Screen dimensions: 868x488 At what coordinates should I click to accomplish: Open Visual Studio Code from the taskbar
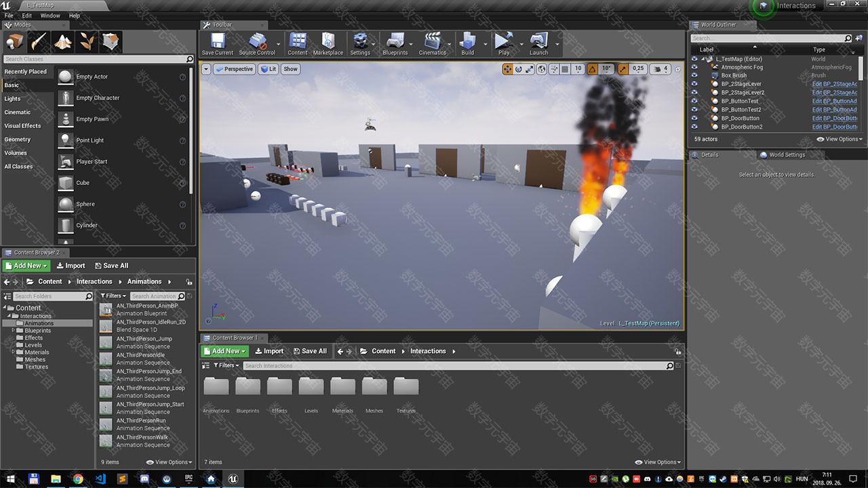(x=100, y=479)
